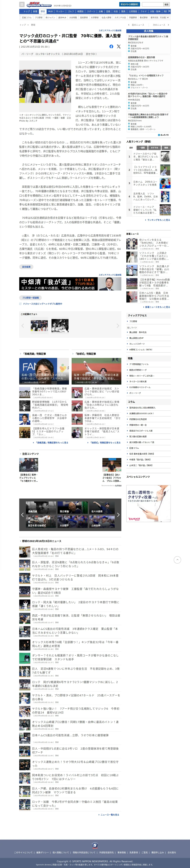Open 「始球式」特集記事をもっと見る link
This screenshot has width=190, height=868.
click(105, 443)
